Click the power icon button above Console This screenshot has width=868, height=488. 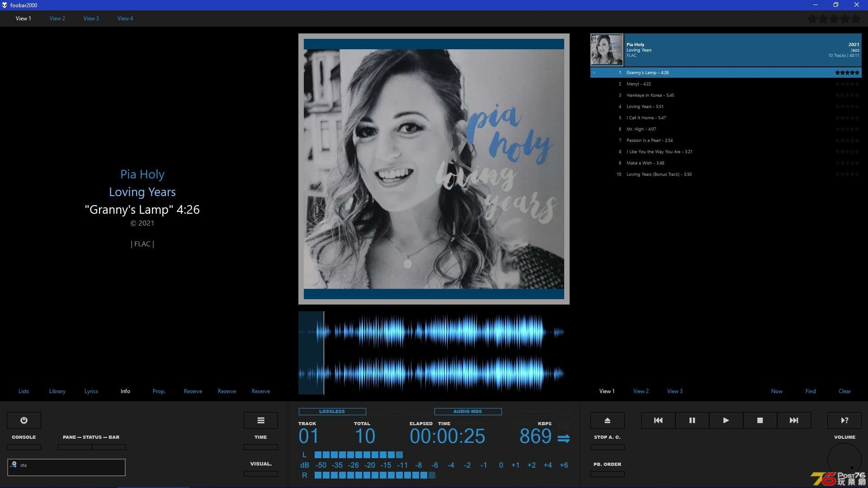[24, 420]
